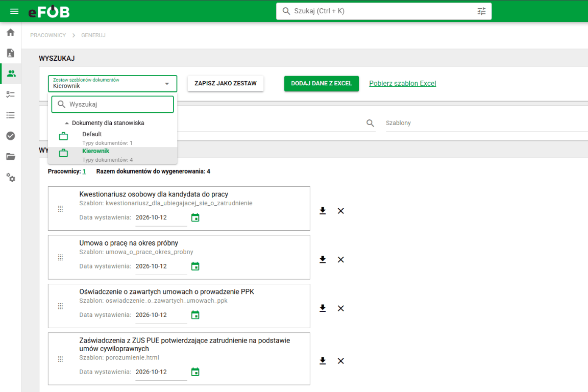This screenshot has width=588, height=392.
Task: Focus the Szablony input field
Action: 487,123
